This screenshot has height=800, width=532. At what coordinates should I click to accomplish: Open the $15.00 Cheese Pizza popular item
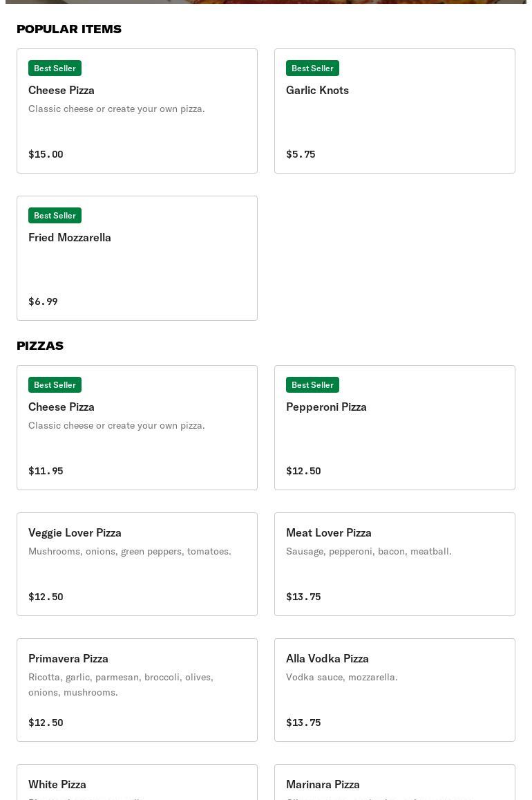(x=137, y=111)
